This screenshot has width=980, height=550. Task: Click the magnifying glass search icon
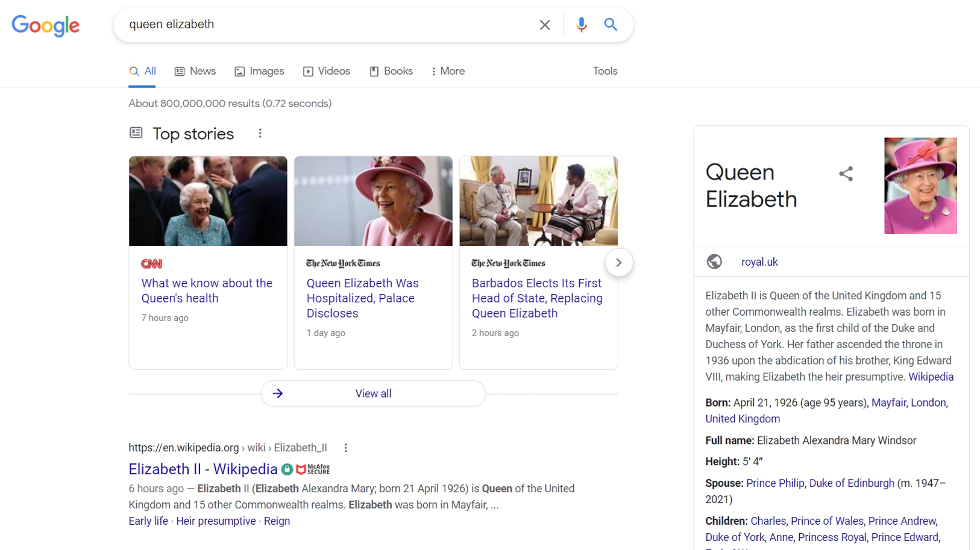click(x=611, y=25)
